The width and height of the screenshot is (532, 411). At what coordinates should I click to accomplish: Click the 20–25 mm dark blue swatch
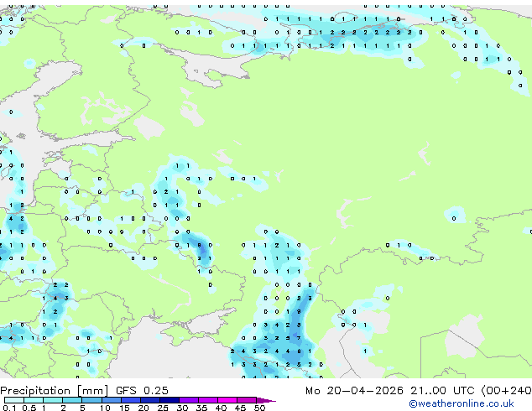150,400
